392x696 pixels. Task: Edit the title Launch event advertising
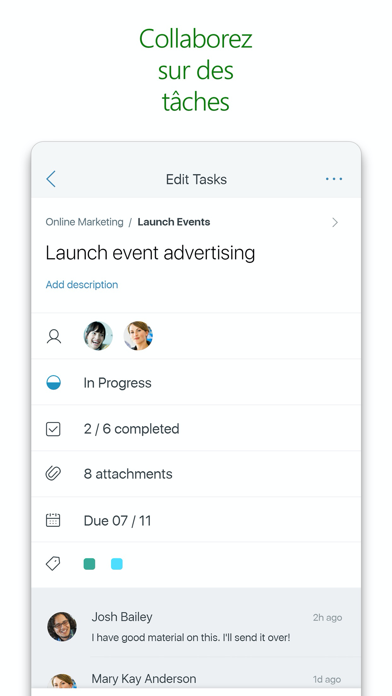(150, 253)
